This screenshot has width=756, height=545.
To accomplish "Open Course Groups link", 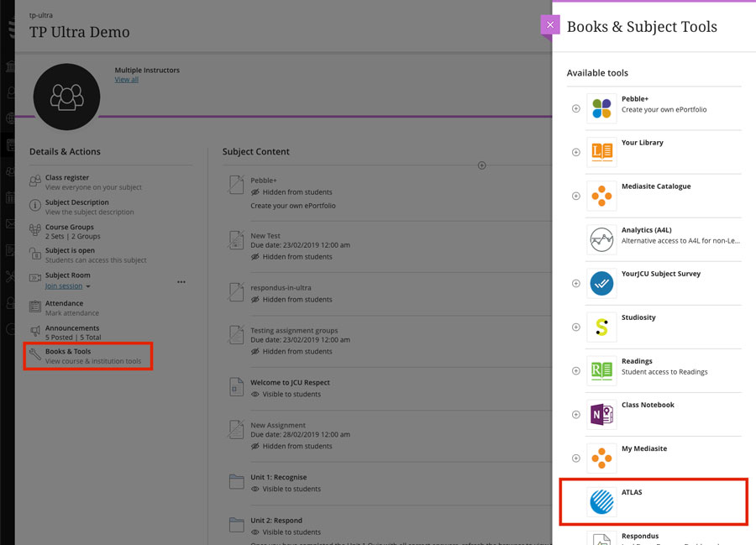I will pos(70,227).
